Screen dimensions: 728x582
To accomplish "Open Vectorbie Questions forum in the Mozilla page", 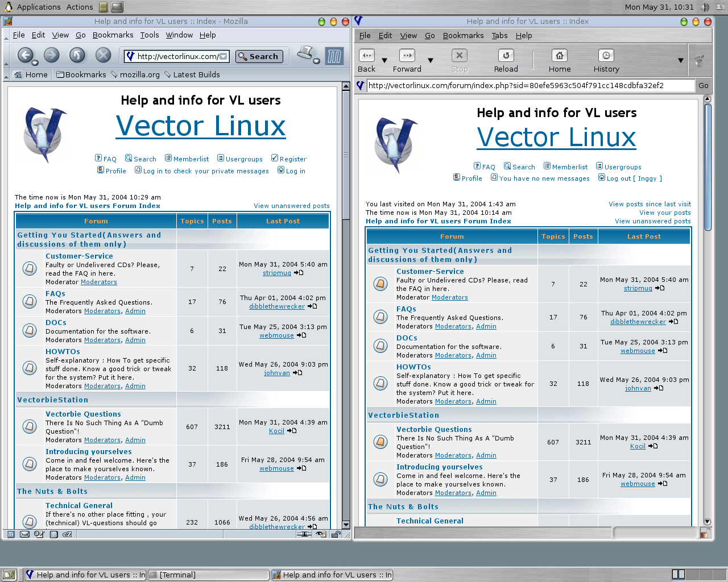I will [83, 414].
